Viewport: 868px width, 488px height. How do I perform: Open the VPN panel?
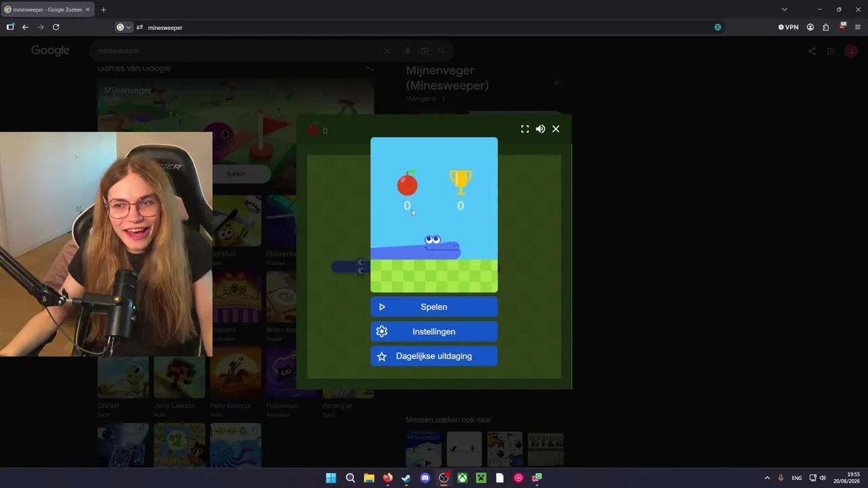(x=789, y=27)
